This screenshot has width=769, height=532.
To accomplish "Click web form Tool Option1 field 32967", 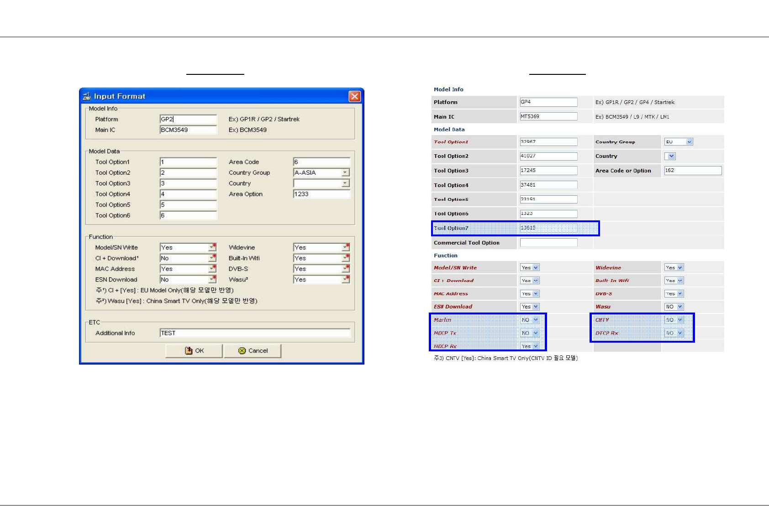I will click(x=548, y=142).
